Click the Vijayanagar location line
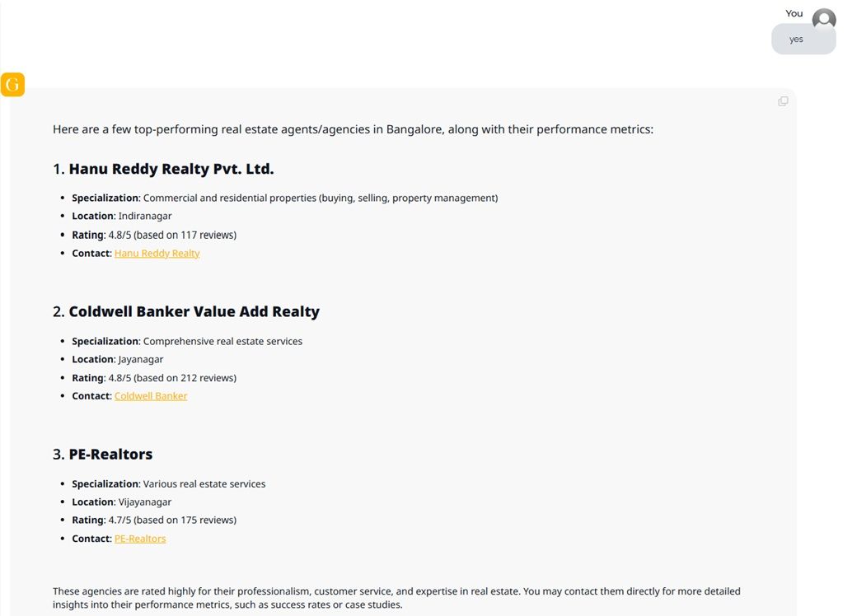 click(x=122, y=502)
